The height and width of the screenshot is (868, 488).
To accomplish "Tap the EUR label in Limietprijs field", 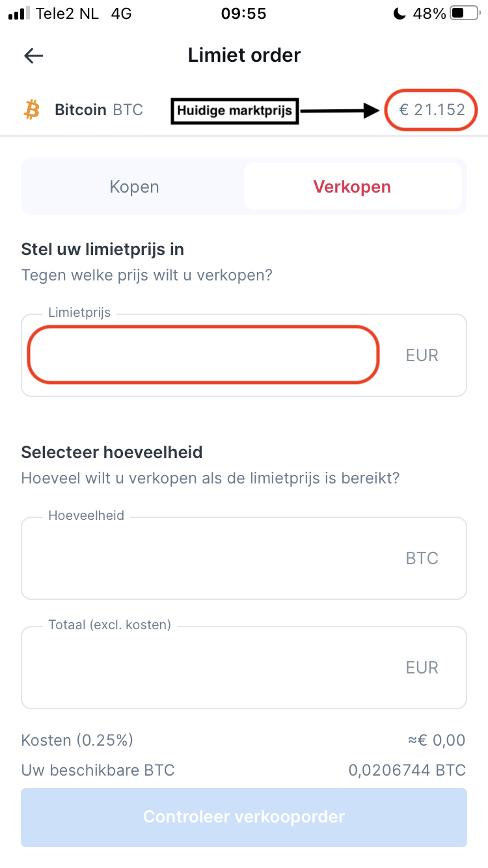I will [422, 355].
